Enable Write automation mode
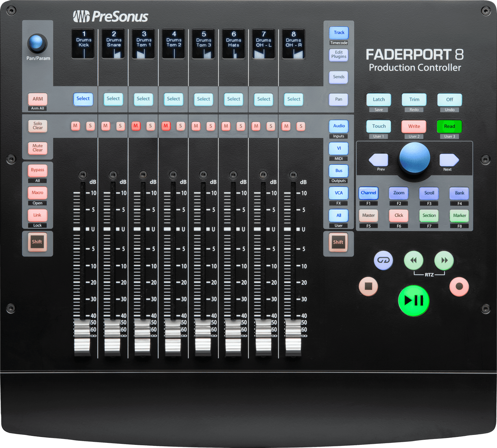 [414, 126]
